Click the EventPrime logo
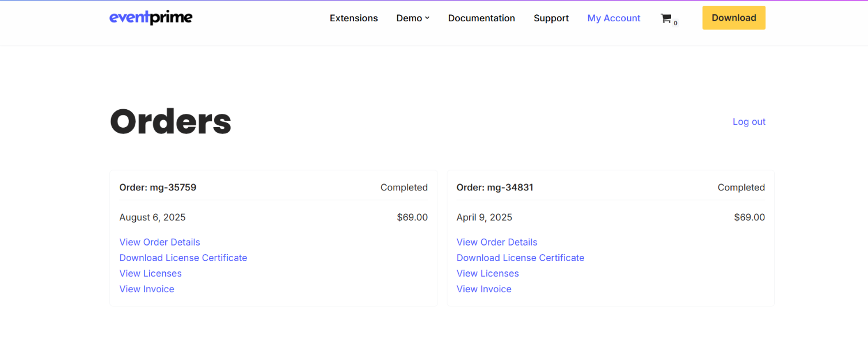The image size is (868, 345). pyautogui.click(x=151, y=18)
